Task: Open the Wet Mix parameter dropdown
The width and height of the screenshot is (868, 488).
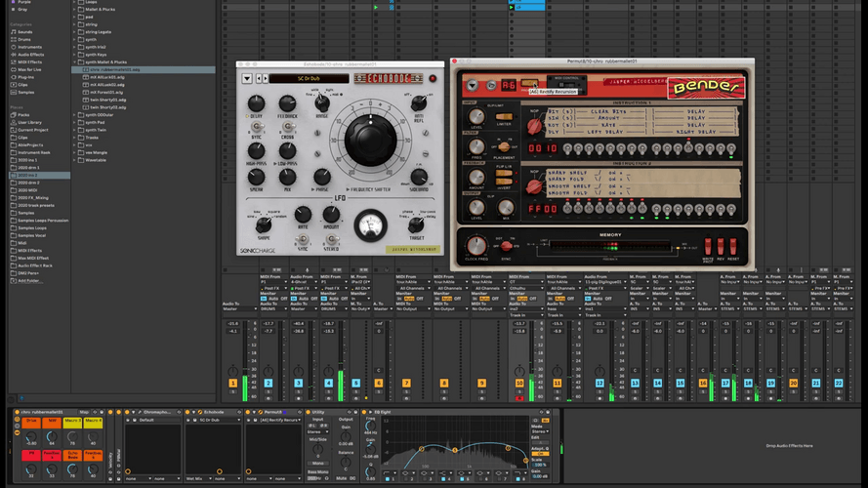Action: pyautogui.click(x=200, y=478)
